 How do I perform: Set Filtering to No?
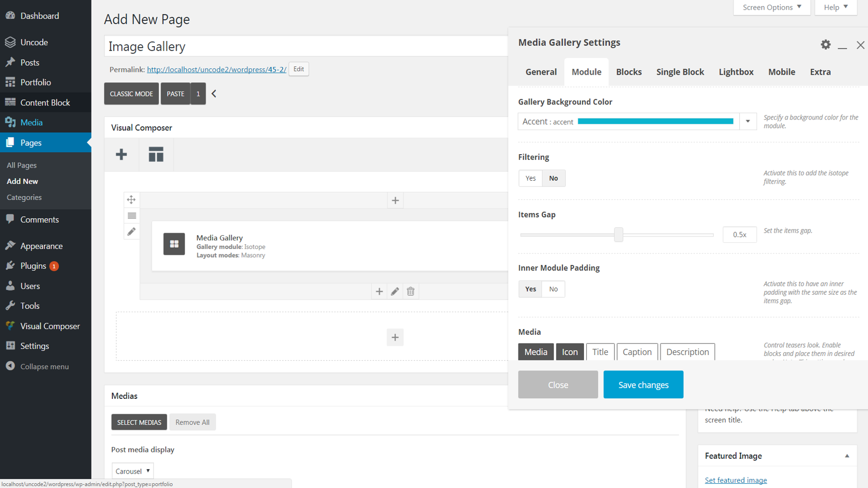pos(554,178)
